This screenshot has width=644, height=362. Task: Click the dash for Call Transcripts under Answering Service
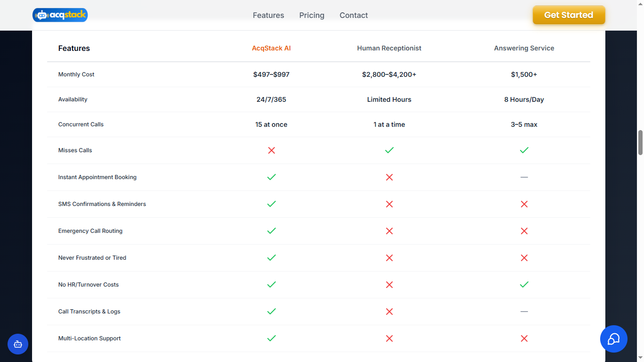point(524,312)
